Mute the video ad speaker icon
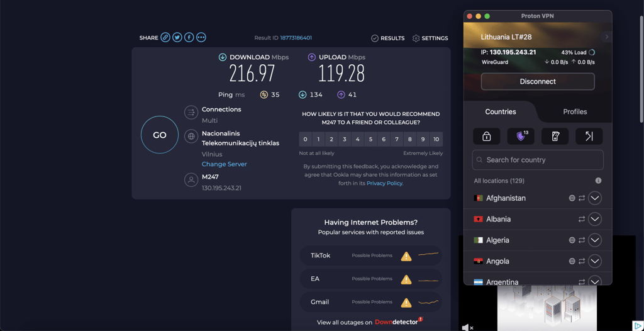644x331 pixels. [467, 327]
